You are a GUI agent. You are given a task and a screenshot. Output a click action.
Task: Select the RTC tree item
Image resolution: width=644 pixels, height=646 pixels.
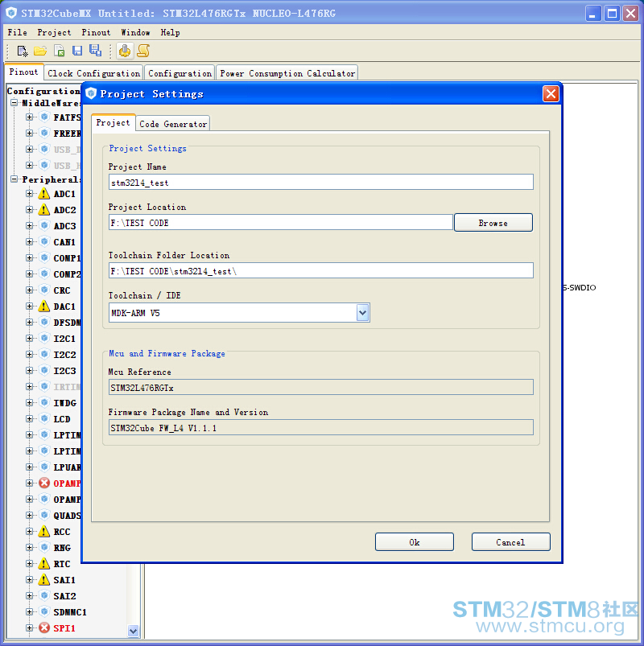tap(62, 564)
